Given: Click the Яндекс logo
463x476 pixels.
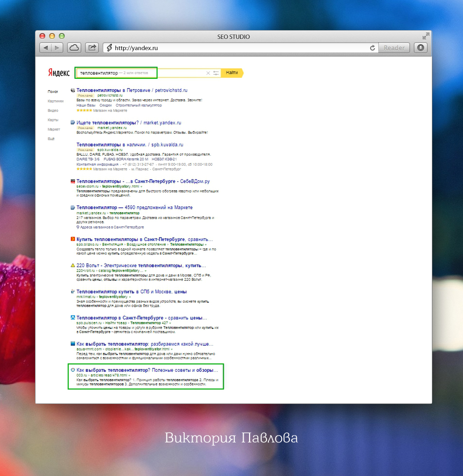Looking at the screenshot, I should tap(59, 73).
